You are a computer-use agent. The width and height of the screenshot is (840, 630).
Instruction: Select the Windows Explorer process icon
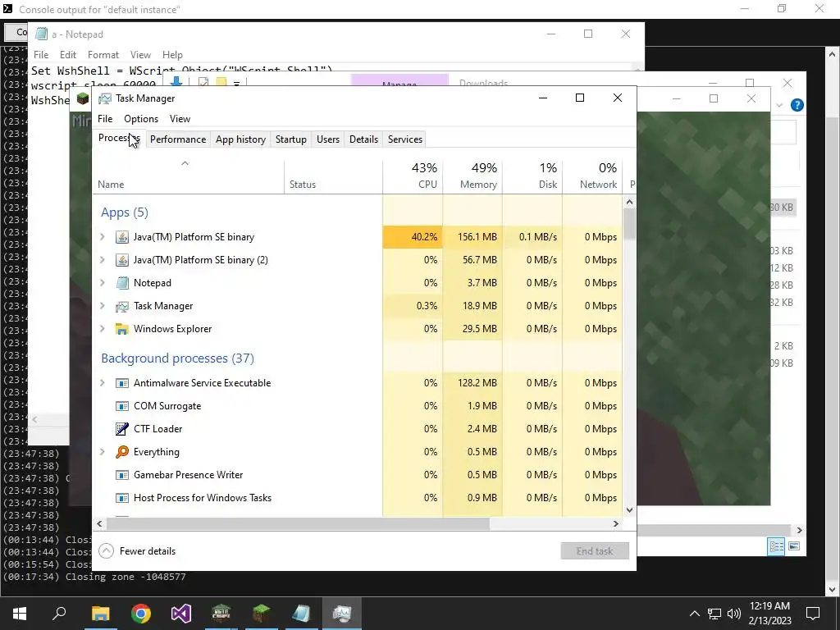point(122,329)
